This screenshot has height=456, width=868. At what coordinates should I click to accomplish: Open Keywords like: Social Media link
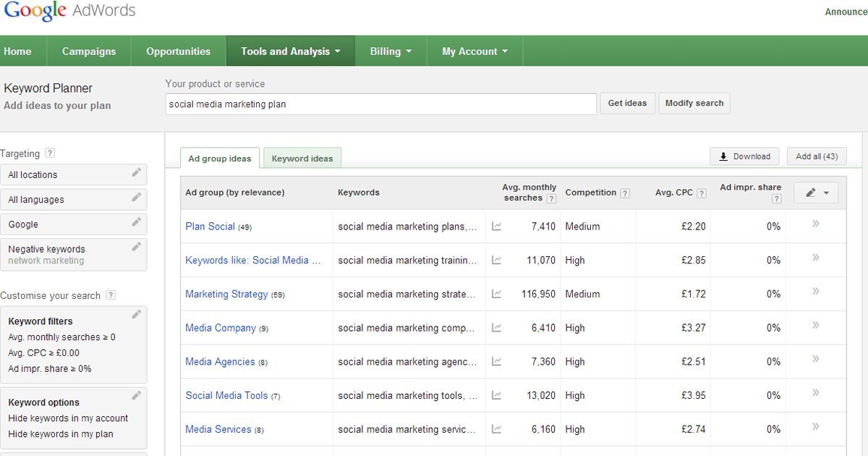252,261
